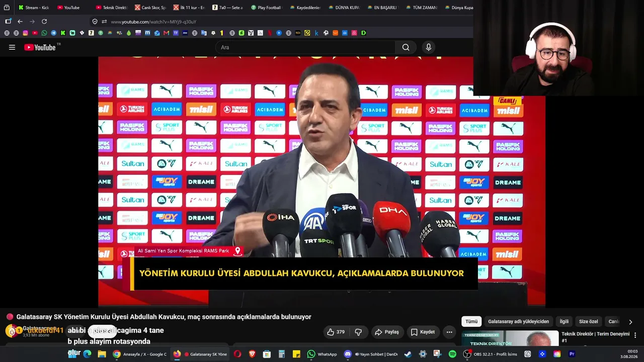The image size is (644, 362).
Task: Switch to the '7a0 — Sete a' tab
Action: 227,8
